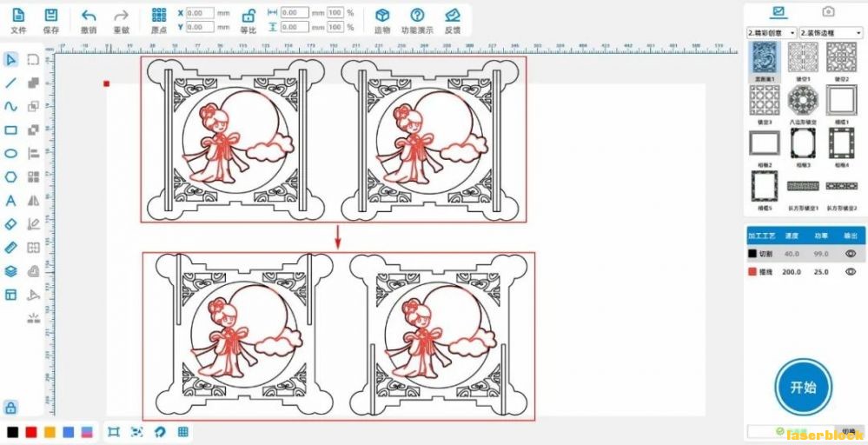Switch to the camera tab
The height and width of the screenshot is (445, 868).
(x=828, y=11)
